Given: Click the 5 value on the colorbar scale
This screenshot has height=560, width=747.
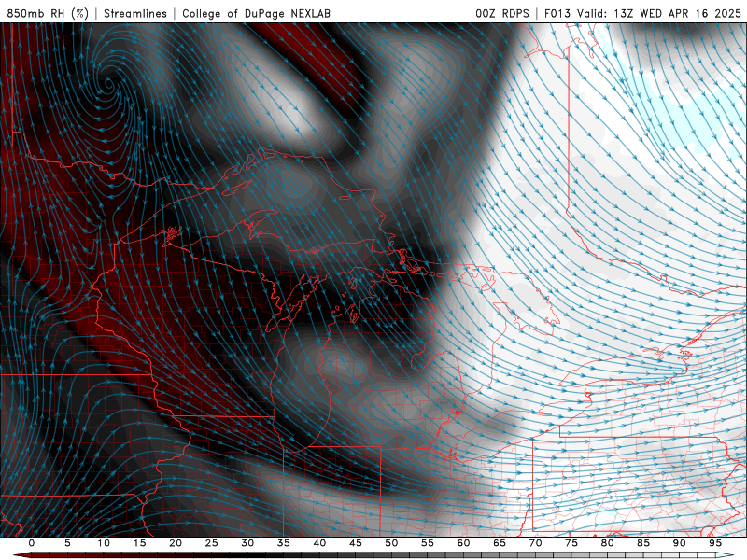Looking at the screenshot, I should tap(67, 543).
